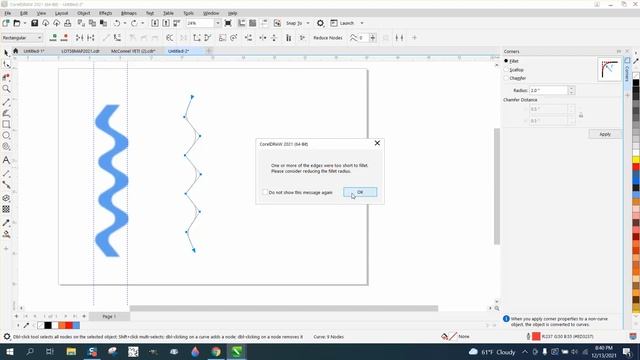
Task: Open the Effects menu
Action: (x=105, y=13)
